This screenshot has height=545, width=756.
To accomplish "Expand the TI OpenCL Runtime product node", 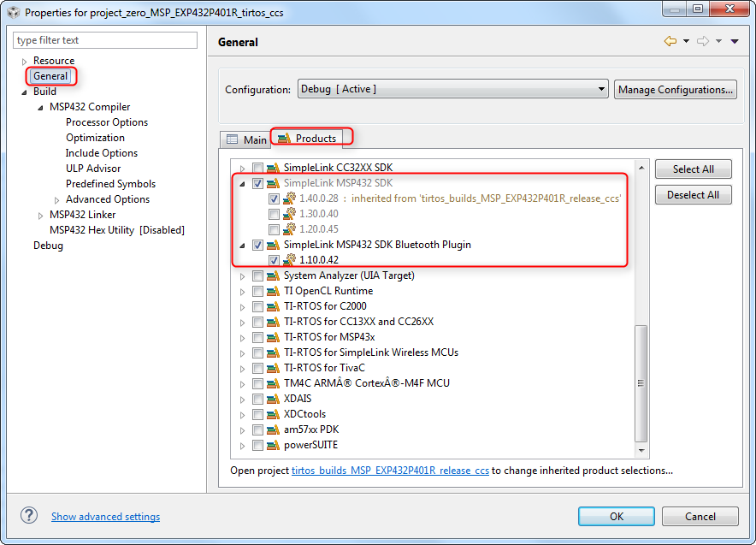I will pos(243,292).
